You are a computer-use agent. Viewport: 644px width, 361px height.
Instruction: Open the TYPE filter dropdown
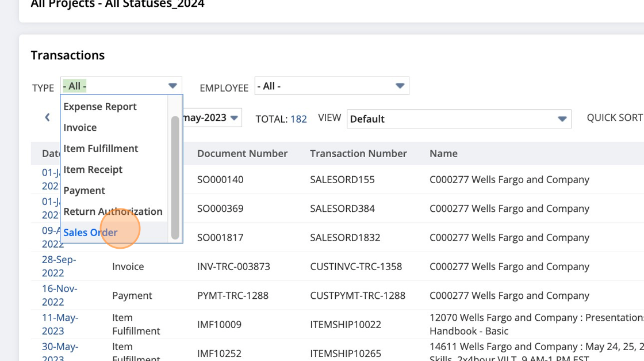[121, 86]
